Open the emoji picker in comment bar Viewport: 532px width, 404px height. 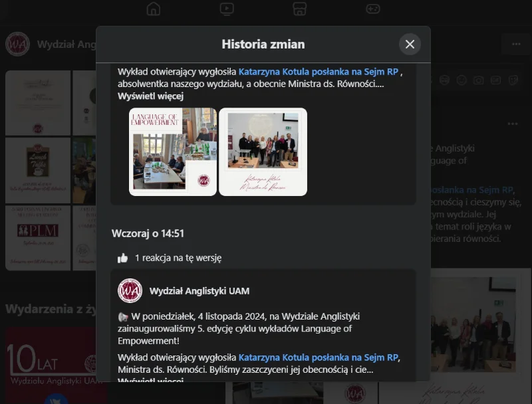462,80
